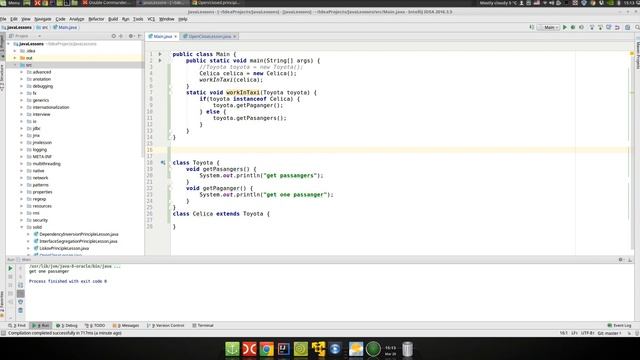The image size is (640, 360).
Task: Select the Main.java editor tab
Action: click(x=162, y=36)
